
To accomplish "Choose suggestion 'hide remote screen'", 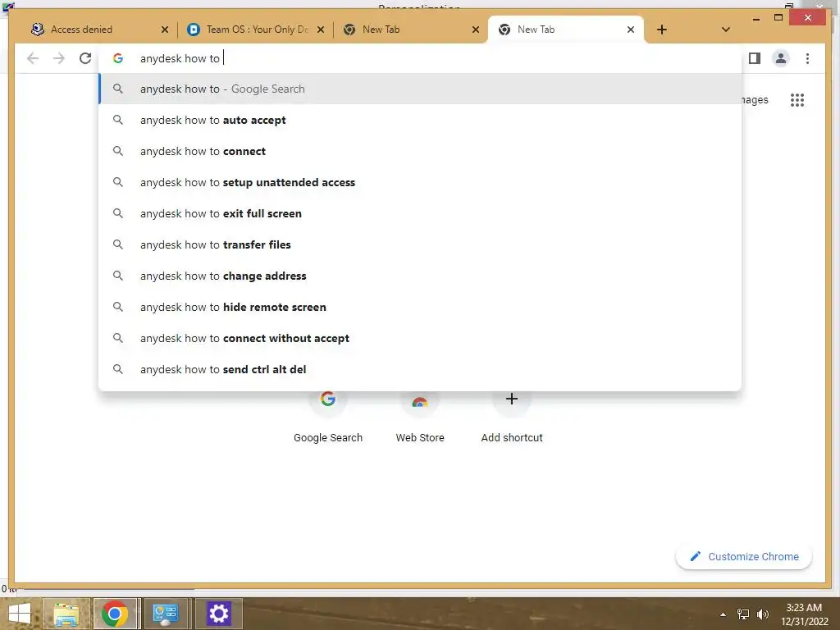I will (x=420, y=307).
